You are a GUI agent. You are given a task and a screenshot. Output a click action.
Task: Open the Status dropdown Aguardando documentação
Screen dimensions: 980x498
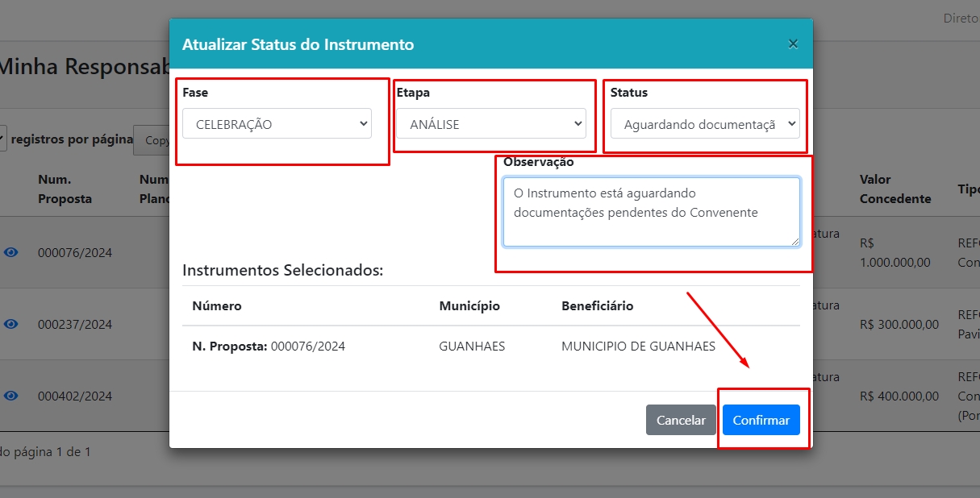[705, 124]
